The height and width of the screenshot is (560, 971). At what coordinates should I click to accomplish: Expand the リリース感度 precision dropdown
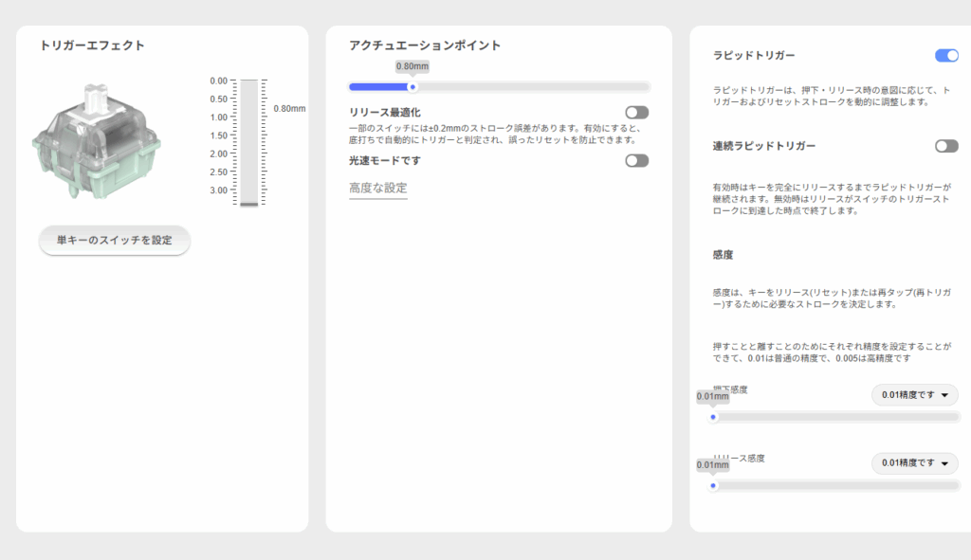tap(914, 463)
